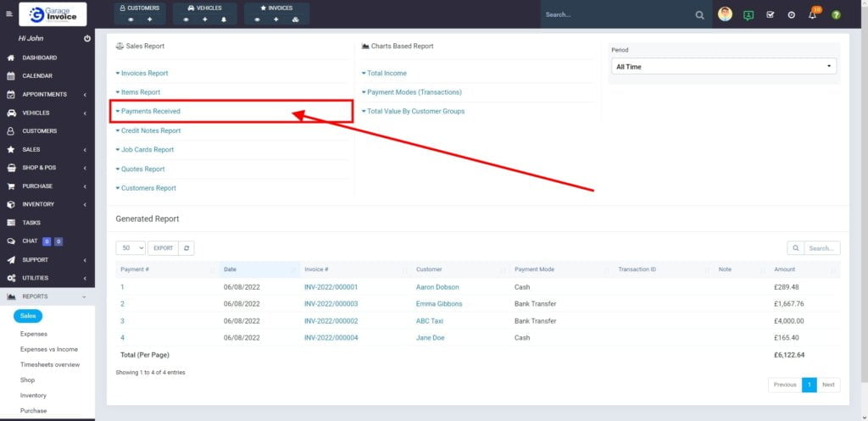Open the timesheet clock icon
The image size is (868, 421).
[792, 15]
